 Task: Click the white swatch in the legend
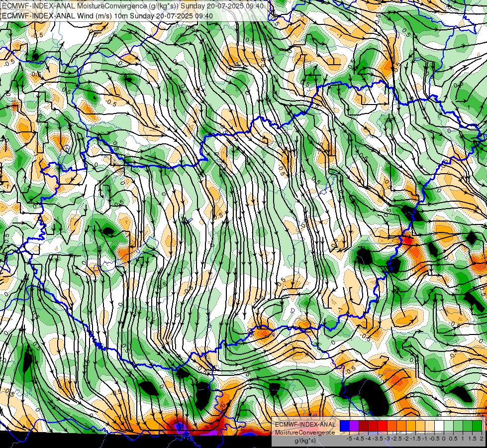pos(439,426)
